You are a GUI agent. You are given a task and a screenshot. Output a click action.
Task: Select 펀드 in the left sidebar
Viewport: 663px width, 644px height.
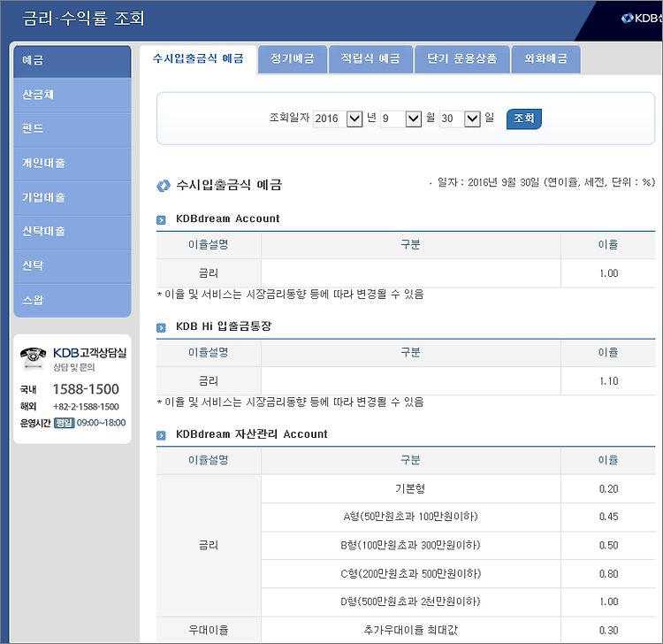pyautogui.click(x=72, y=128)
